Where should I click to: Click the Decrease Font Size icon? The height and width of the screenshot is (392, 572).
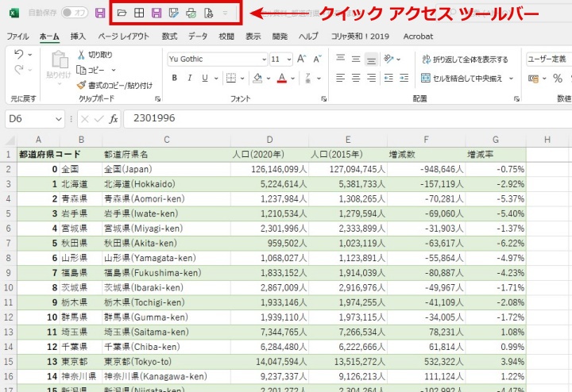coord(317,59)
